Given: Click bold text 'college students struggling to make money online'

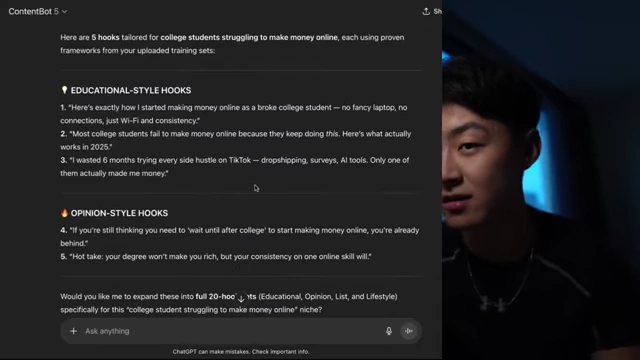Looking at the screenshot, I should 249,38.
